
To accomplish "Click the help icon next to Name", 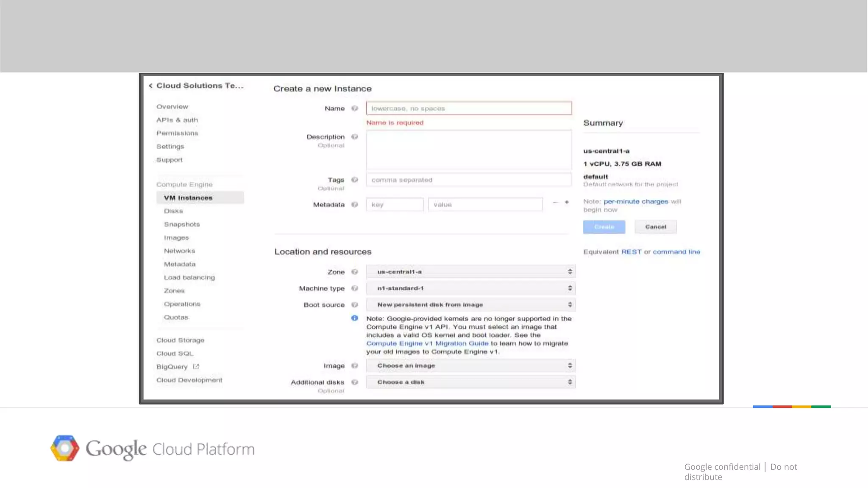I will pos(355,108).
